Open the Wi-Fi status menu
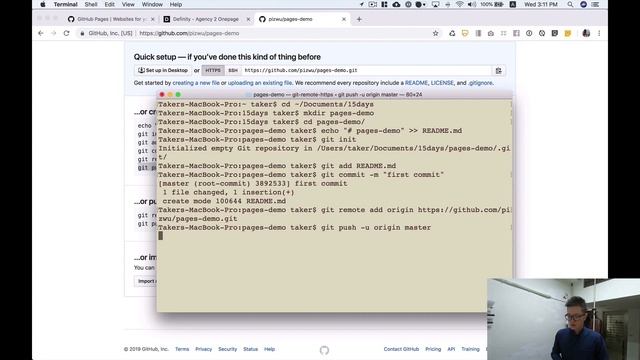Screen dimensions: 640x360 click(460, 4)
